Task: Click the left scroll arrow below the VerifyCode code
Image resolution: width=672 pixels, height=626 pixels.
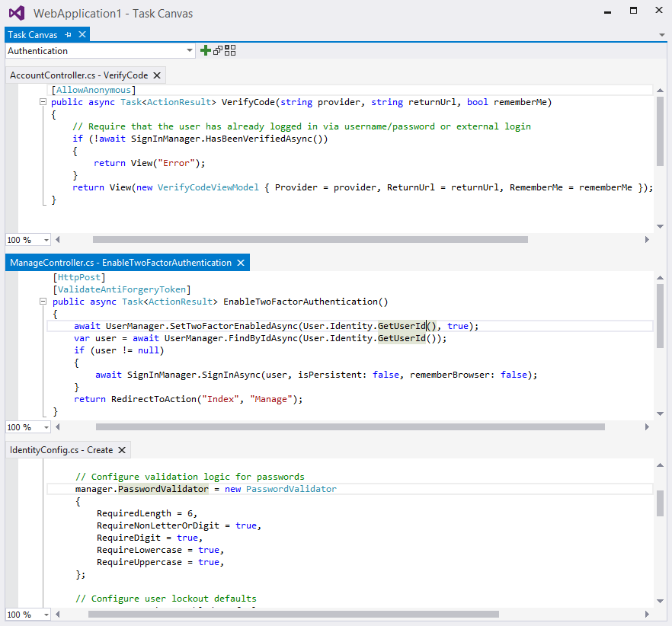Action: [x=57, y=239]
